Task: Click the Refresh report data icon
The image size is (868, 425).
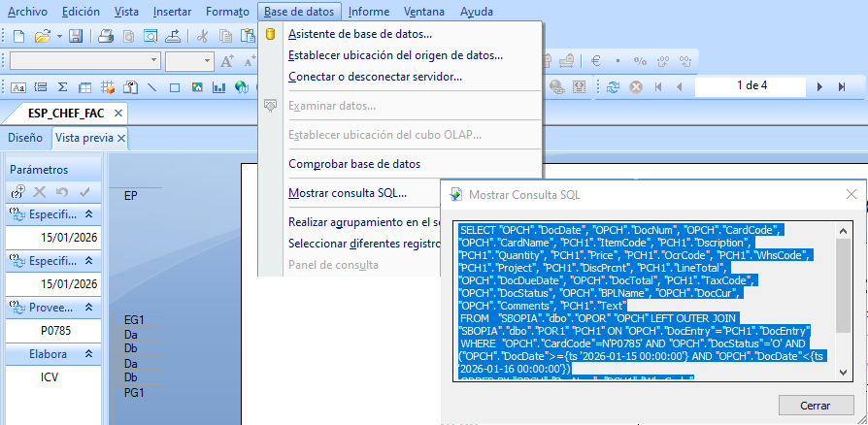Action: tap(613, 86)
